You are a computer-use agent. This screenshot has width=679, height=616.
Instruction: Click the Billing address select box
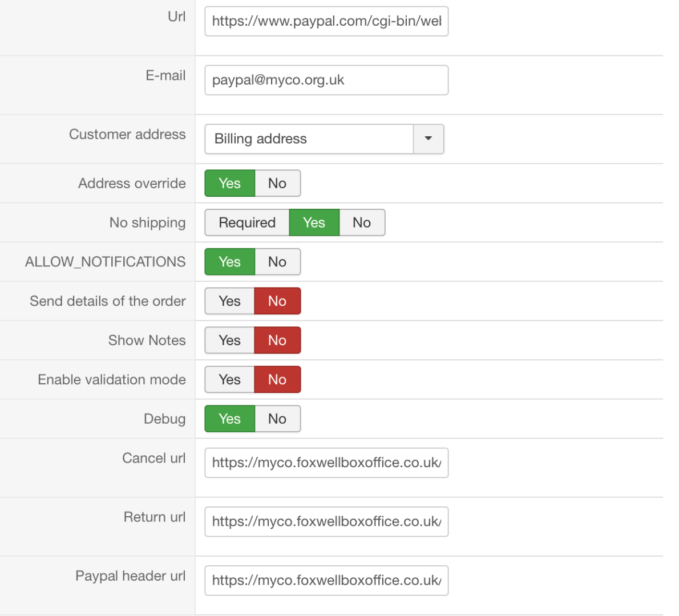tap(309, 139)
